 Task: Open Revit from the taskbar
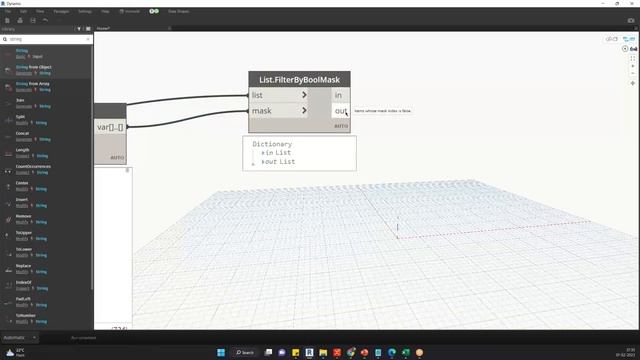309,352
